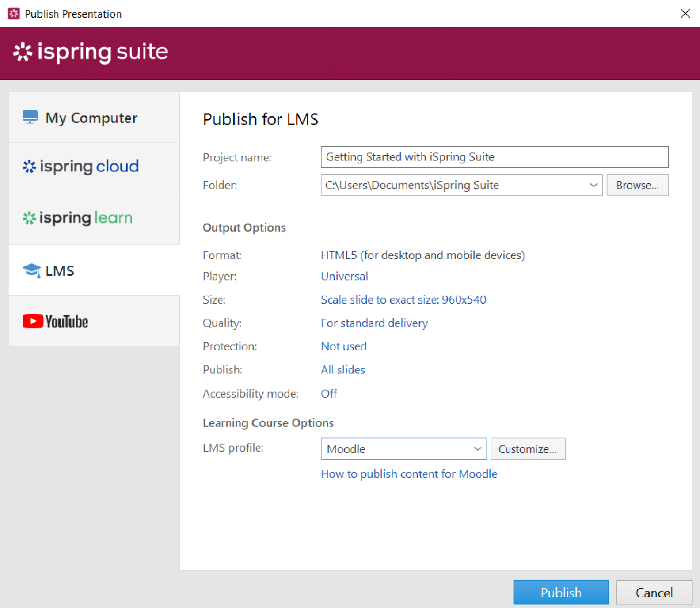Open the Scale slide to exact size link
Image resolution: width=700 pixels, height=608 pixels.
[x=403, y=300]
